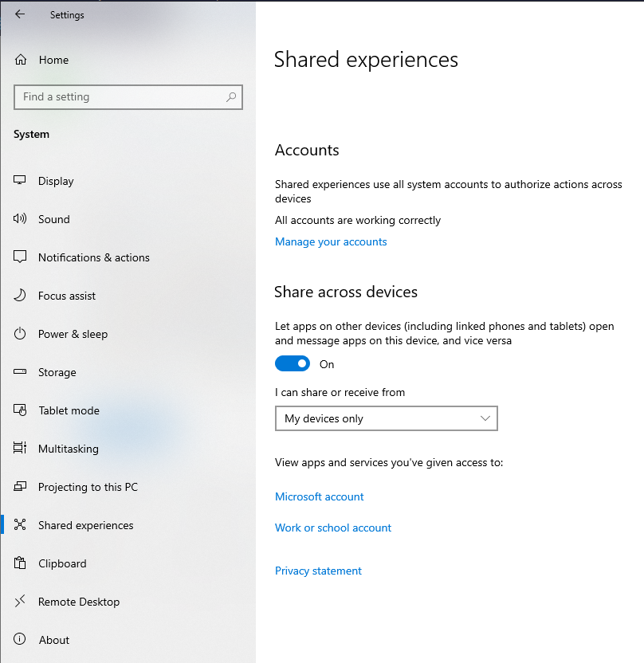The height and width of the screenshot is (663, 644).
Task: Expand dropdown using its chevron arrow
Action: pos(485,418)
